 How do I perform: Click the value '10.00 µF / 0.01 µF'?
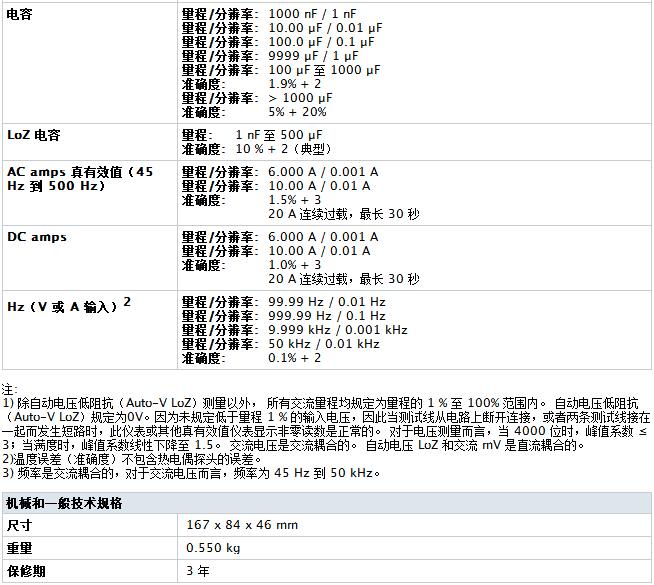click(325, 28)
